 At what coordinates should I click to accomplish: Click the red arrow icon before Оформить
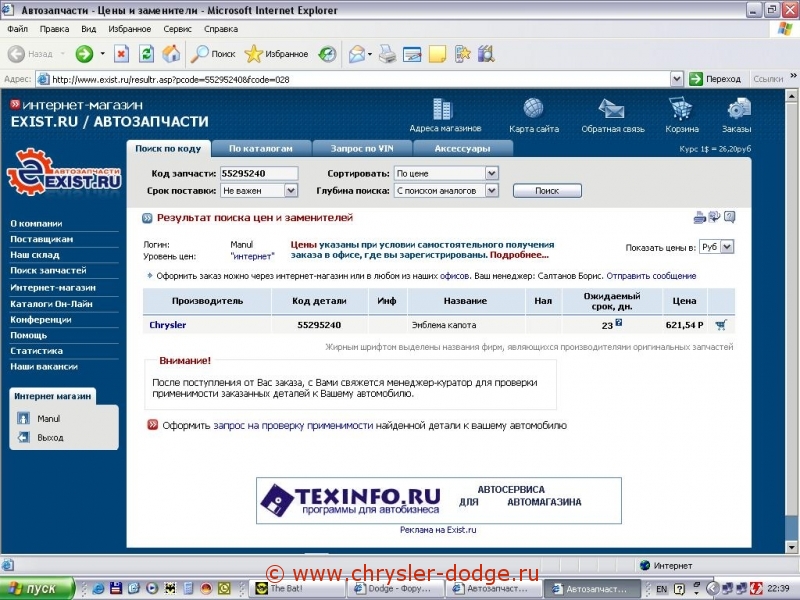[x=153, y=425]
